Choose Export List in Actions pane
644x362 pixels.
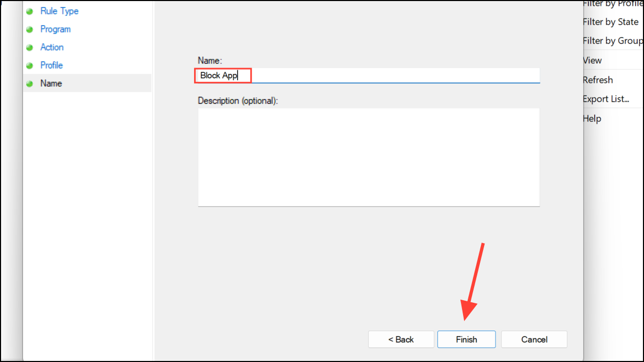[606, 99]
